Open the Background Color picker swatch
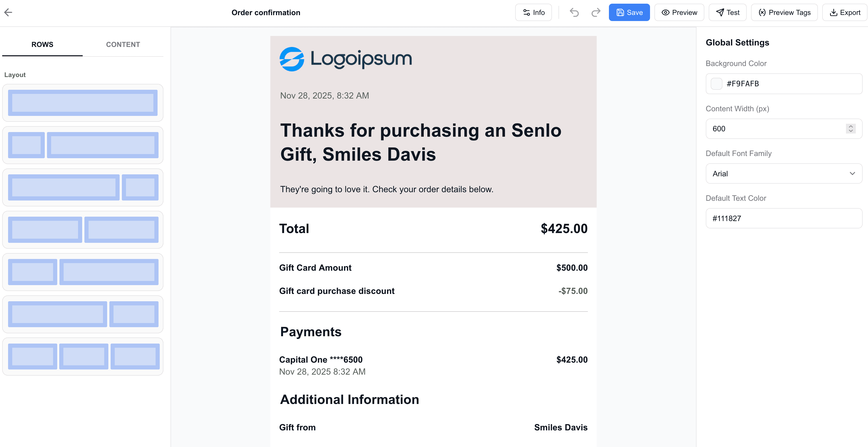This screenshot has height=447, width=868. coord(716,84)
